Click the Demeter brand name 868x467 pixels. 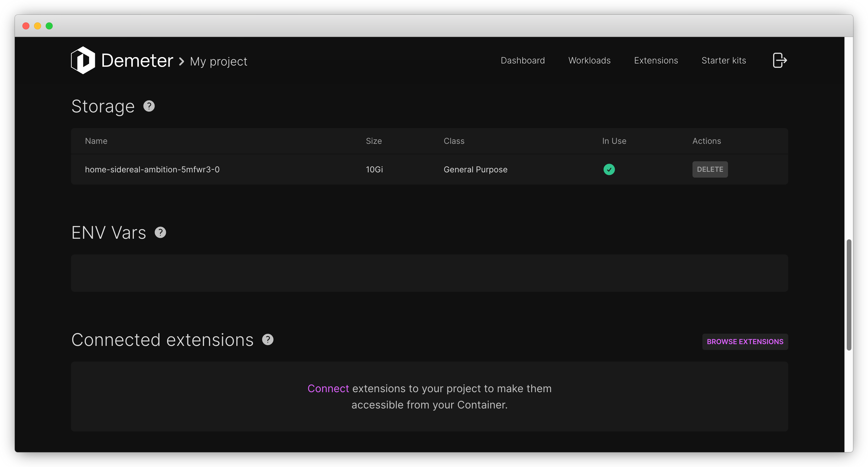[137, 61]
